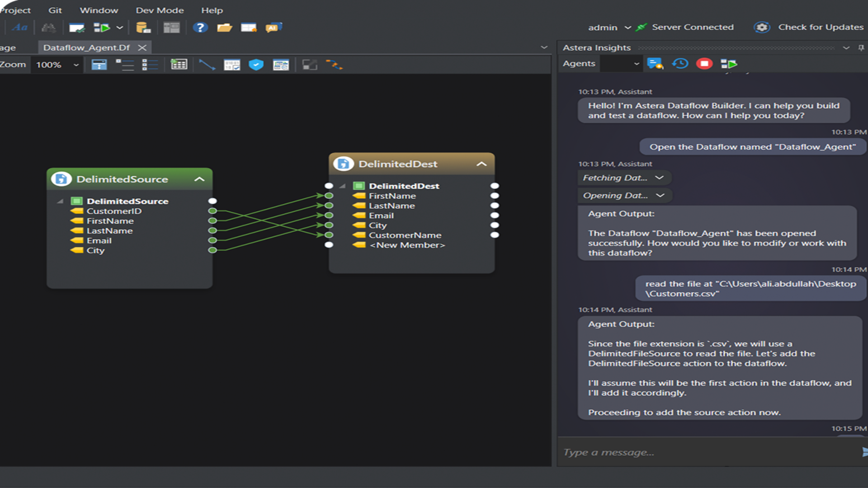
Task: Open the Dev Mode menu
Action: 160,10
